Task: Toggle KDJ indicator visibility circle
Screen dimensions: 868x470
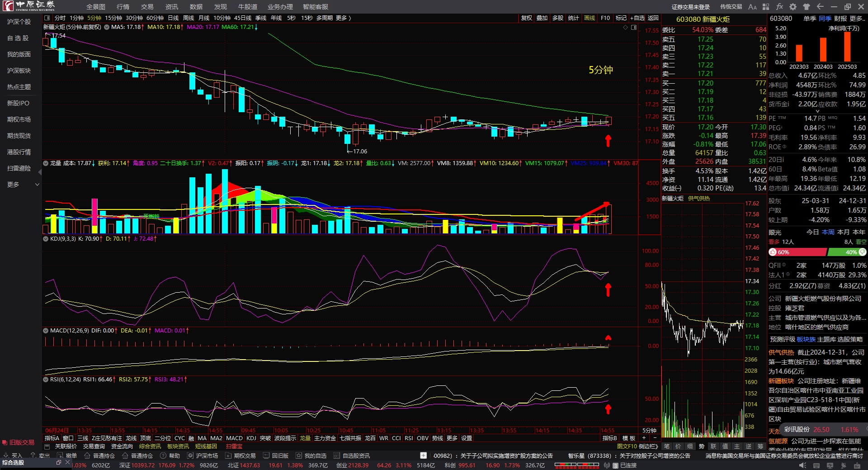Action: pos(46,239)
